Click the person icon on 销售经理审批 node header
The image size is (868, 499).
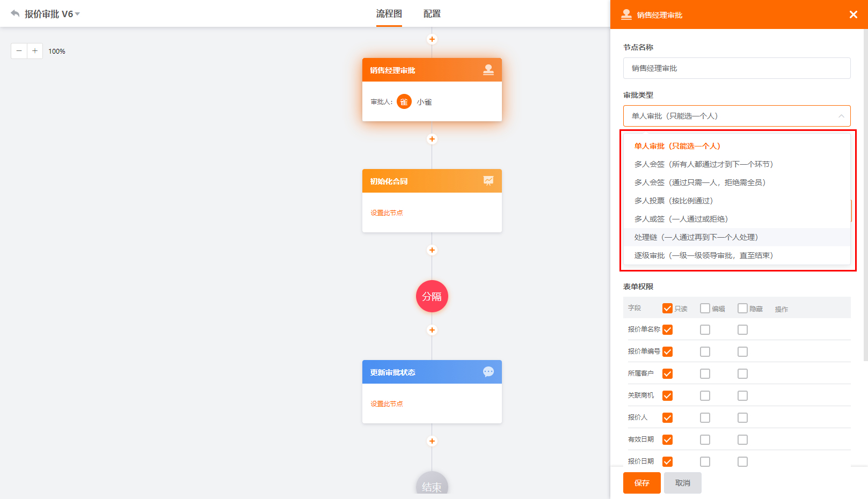coord(488,69)
